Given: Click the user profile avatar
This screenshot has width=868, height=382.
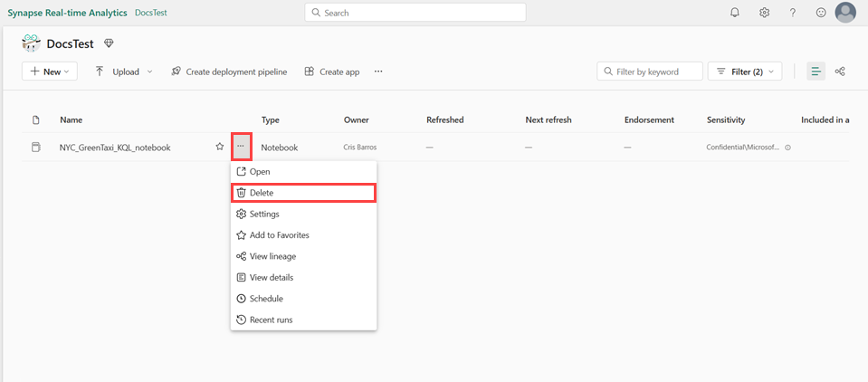Looking at the screenshot, I should coord(845,13).
